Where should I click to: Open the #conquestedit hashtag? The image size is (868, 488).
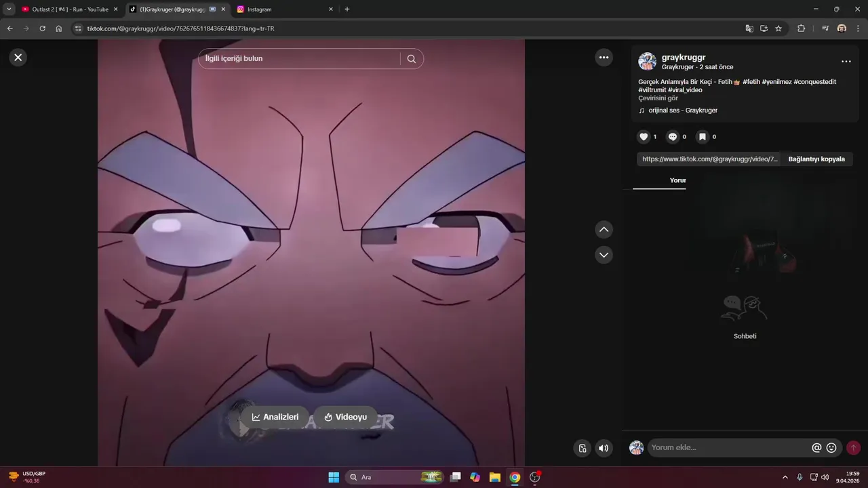tap(814, 82)
